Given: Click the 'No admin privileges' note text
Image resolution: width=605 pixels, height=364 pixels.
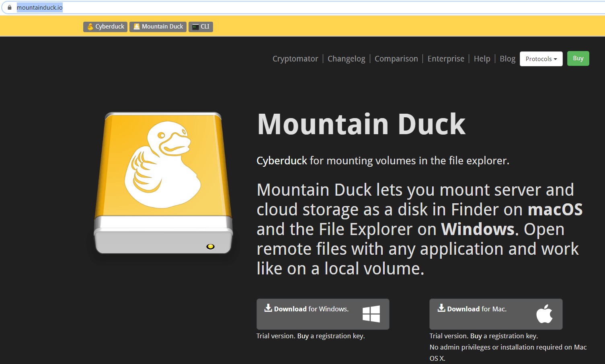Looking at the screenshot, I should click(508, 353).
